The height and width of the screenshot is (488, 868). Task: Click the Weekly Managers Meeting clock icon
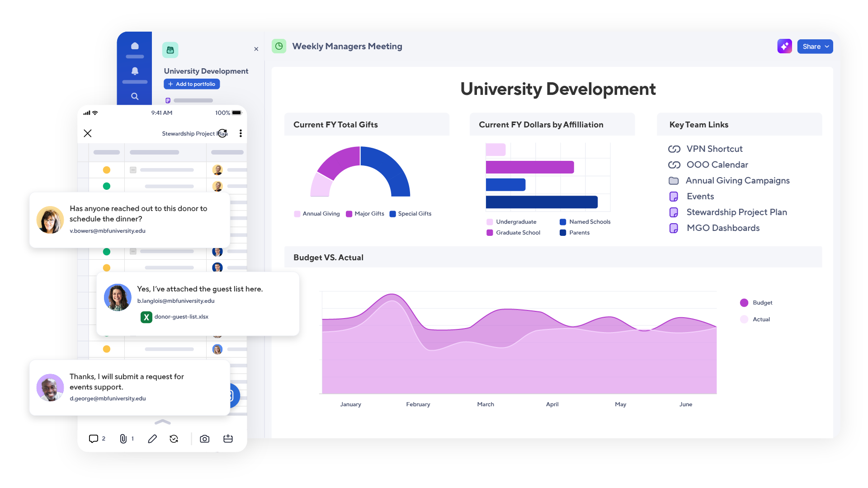pyautogui.click(x=279, y=46)
